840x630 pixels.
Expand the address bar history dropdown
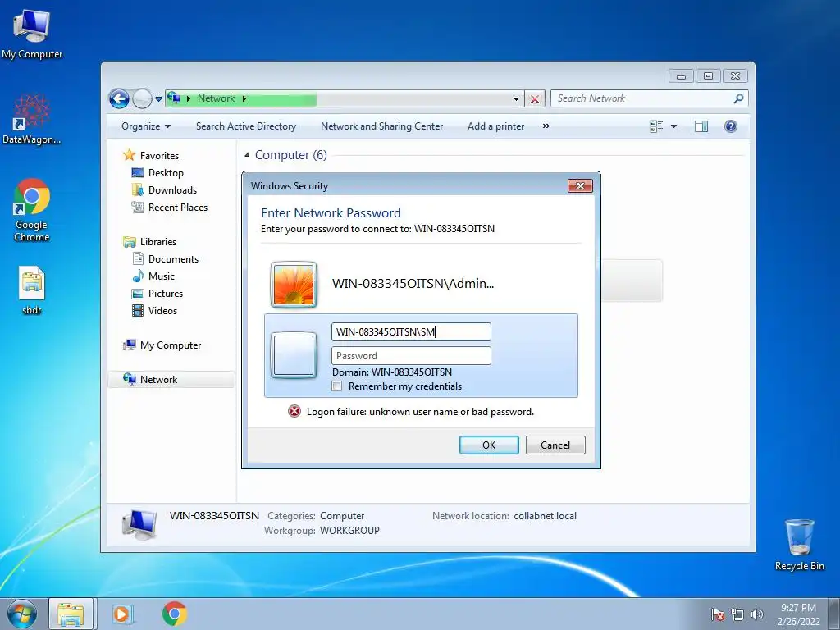pyautogui.click(x=517, y=99)
